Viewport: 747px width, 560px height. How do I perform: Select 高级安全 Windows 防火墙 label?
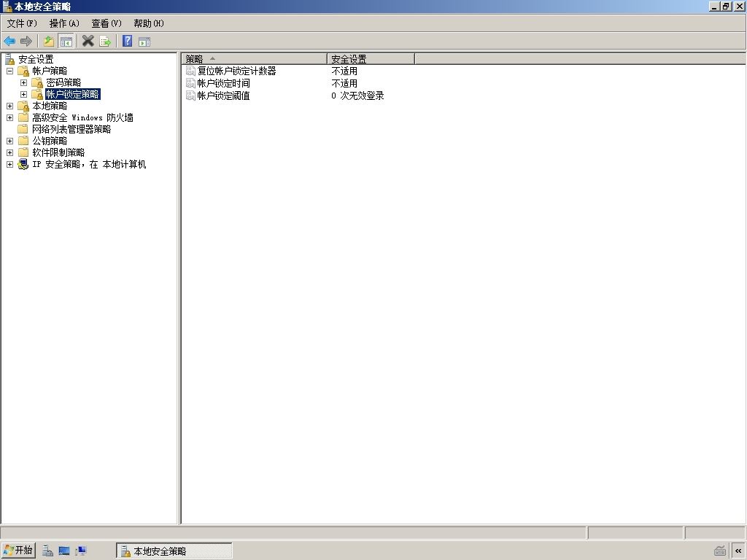[82, 117]
